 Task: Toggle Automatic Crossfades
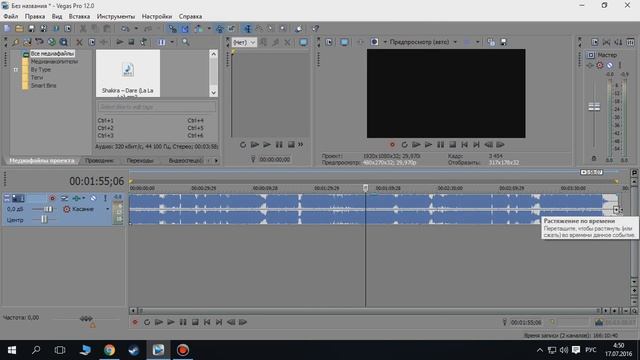(x=185, y=29)
